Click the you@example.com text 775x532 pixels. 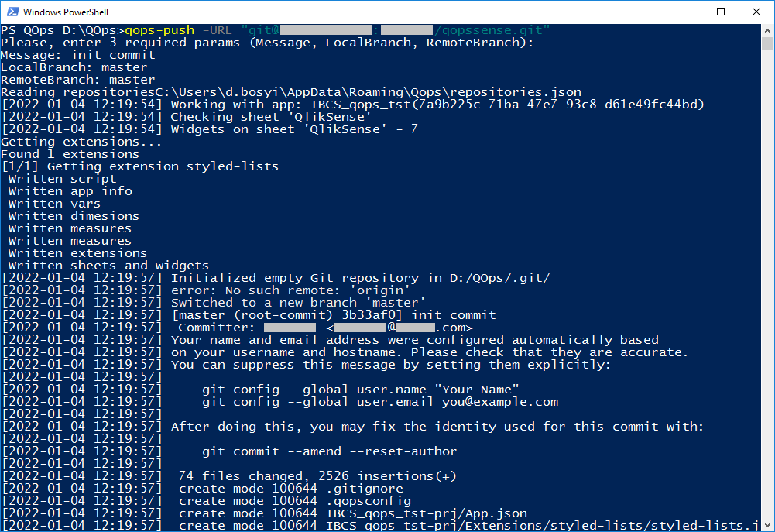click(499, 401)
